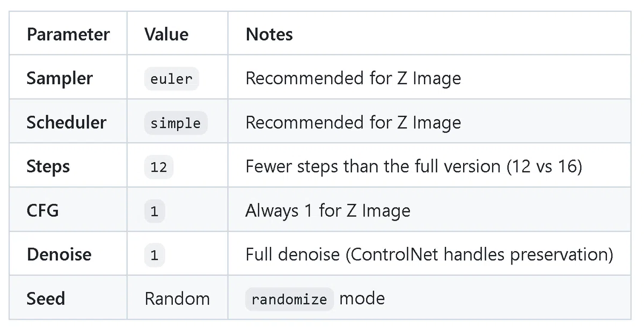Select the 'Denoise' row label
644x329 pixels.
pos(59,254)
